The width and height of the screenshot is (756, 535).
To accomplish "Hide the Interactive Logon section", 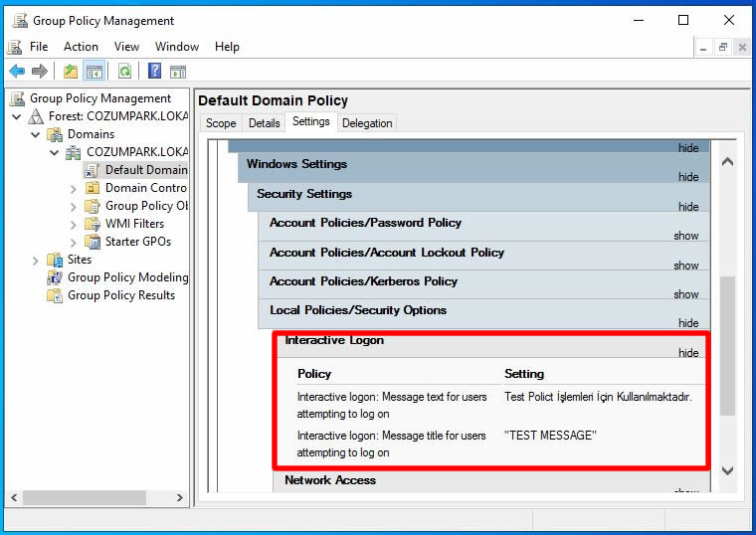I will click(687, 353).
